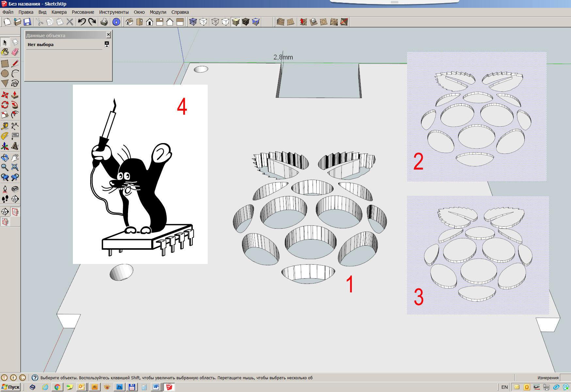
Task: Select the Rectangle drawing tool
Action: tap(5, 63)
